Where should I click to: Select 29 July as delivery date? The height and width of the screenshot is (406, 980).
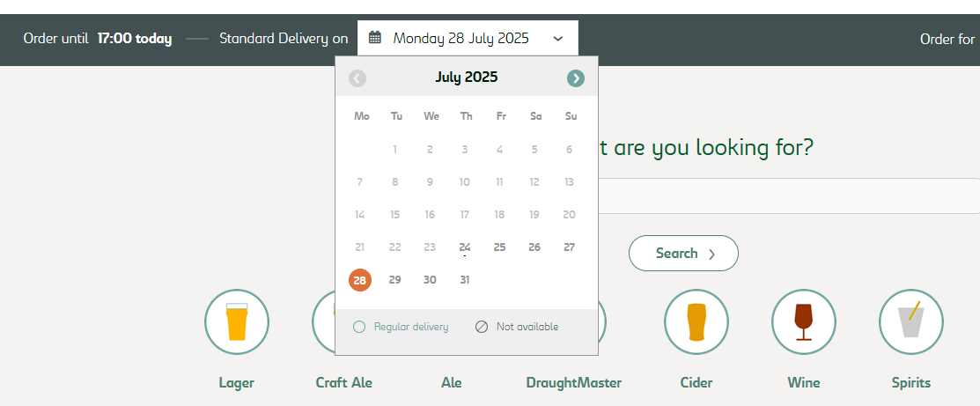point(395,280)
